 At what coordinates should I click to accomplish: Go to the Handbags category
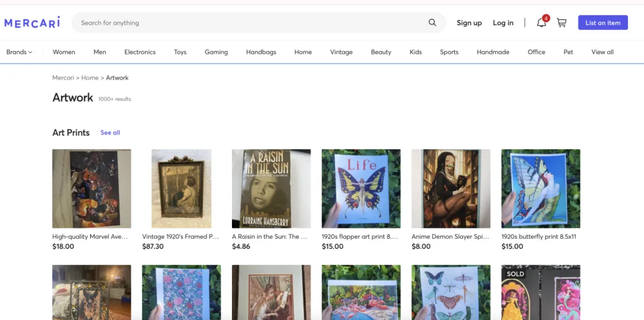261,52
